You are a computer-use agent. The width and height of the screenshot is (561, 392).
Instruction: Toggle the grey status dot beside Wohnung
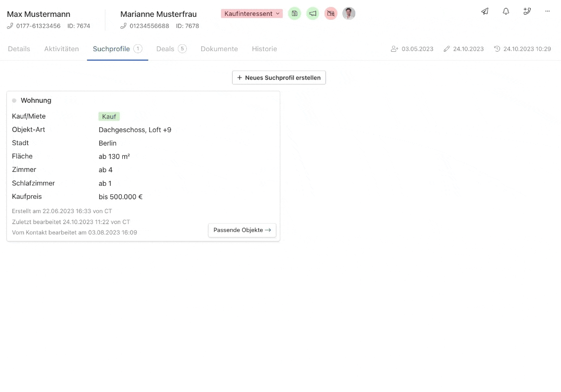tap(14, 100)
